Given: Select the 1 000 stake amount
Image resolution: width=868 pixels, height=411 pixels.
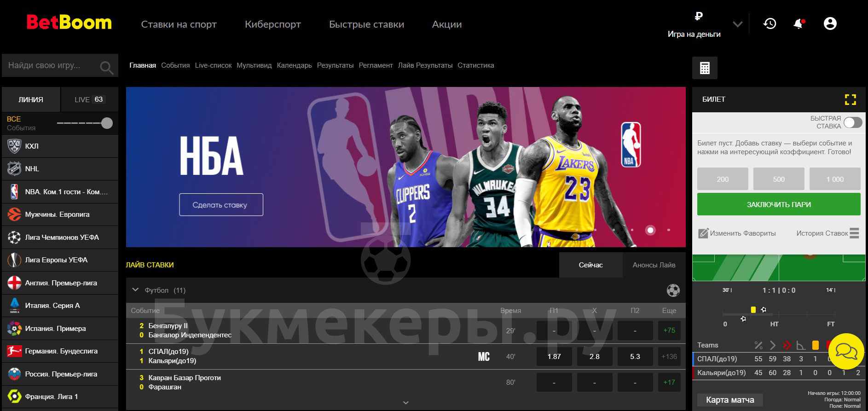Looking at the screenshot, I should (x=835, y=179).
